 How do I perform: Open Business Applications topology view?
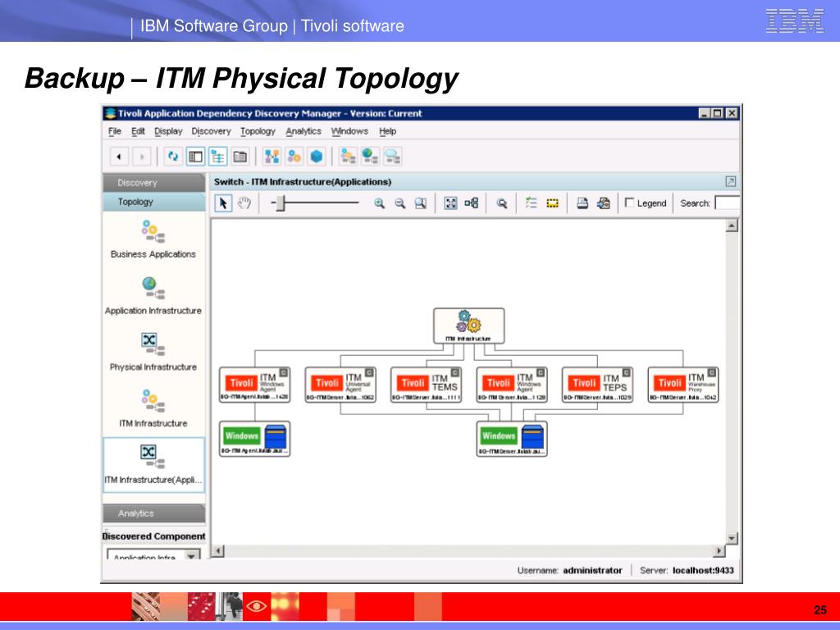[x=153, y=239]
